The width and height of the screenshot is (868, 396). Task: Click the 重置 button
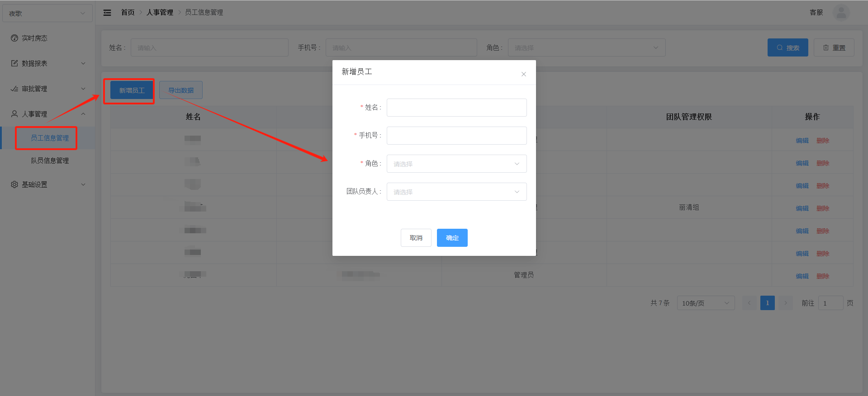click(834, 47)
